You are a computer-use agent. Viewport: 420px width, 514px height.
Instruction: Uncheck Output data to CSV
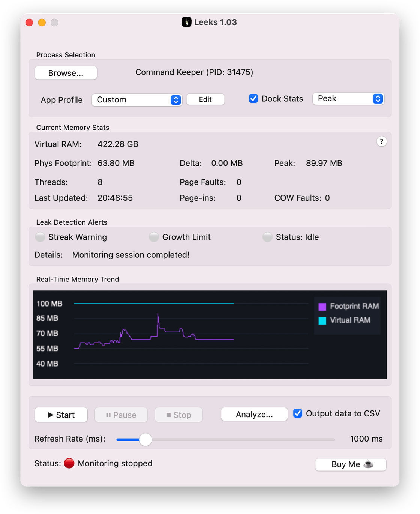click(x=298, y=413)
